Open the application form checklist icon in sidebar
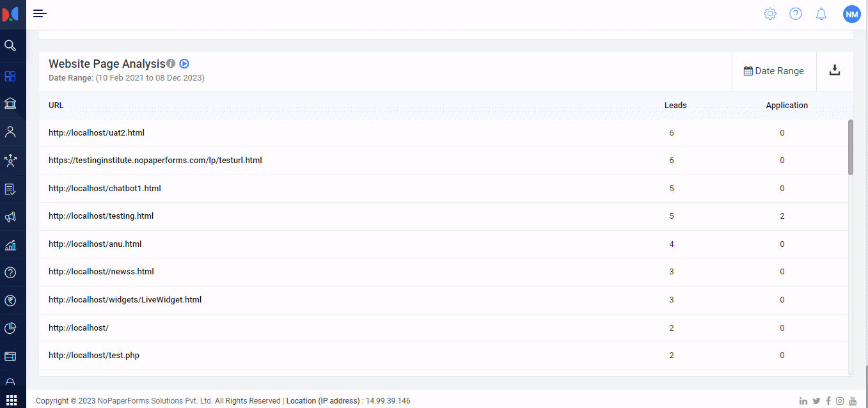868x408 pixels. 10,189
